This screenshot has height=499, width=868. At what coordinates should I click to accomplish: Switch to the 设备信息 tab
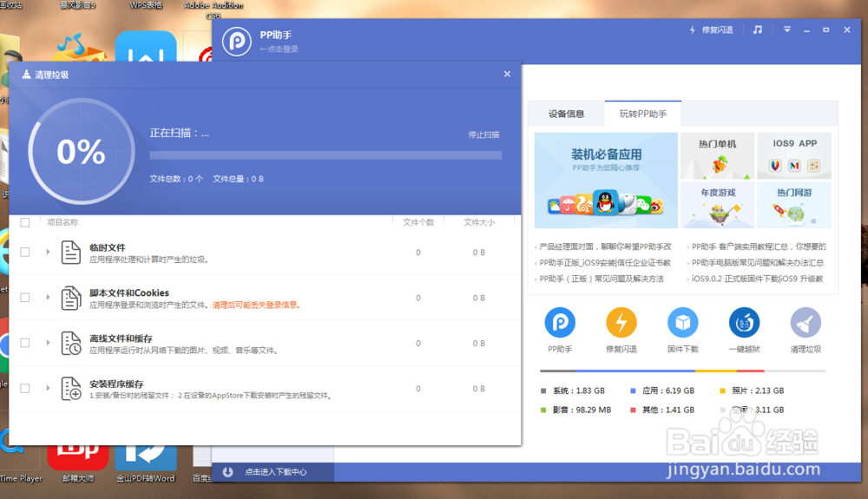pos(566,114)
